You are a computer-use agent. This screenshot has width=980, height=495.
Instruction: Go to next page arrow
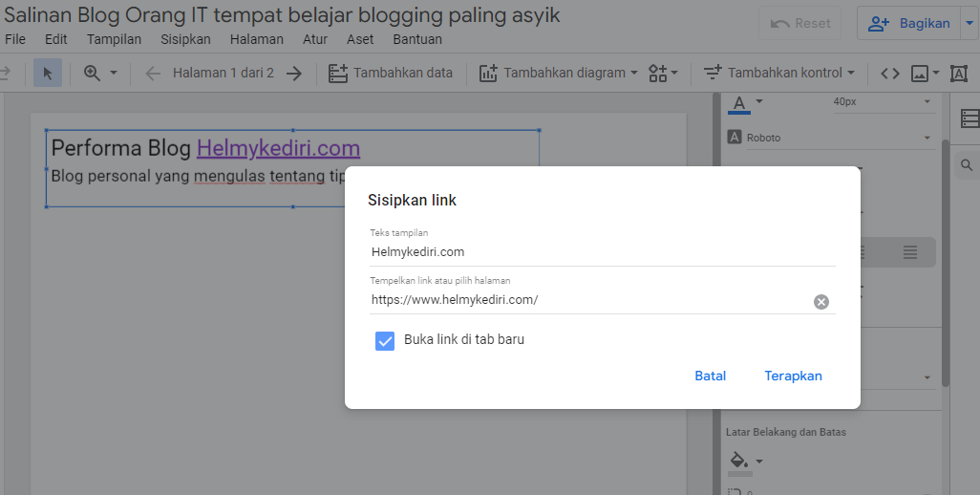click(x=294, y=74)
